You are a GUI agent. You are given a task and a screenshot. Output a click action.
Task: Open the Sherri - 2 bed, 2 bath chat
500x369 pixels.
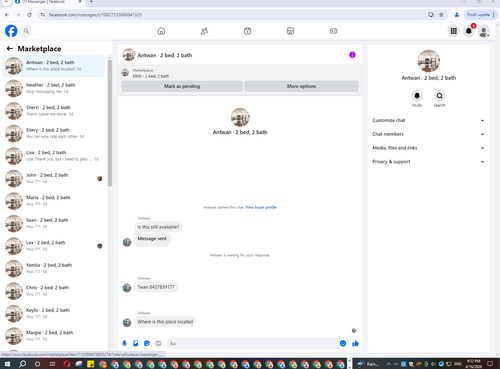point(54,111)
